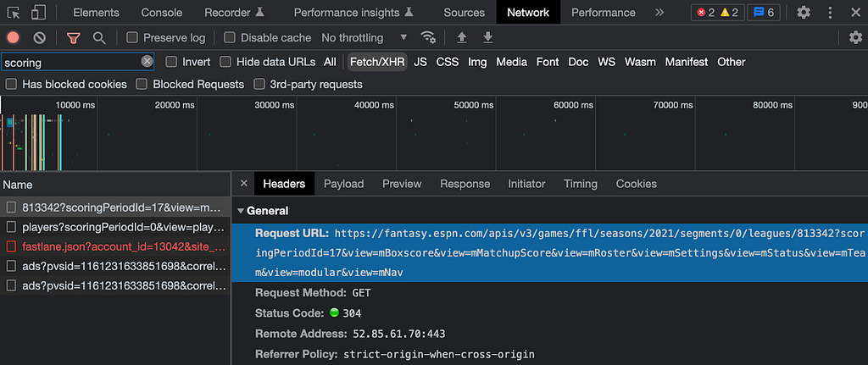The image size is (868, 365).
Task: Check Has blocked cookies
Action: click(x=10, y=84)
